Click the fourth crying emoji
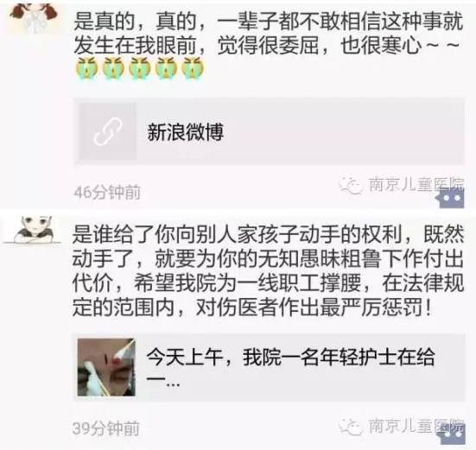476x450 pixels. coord(166,67)
